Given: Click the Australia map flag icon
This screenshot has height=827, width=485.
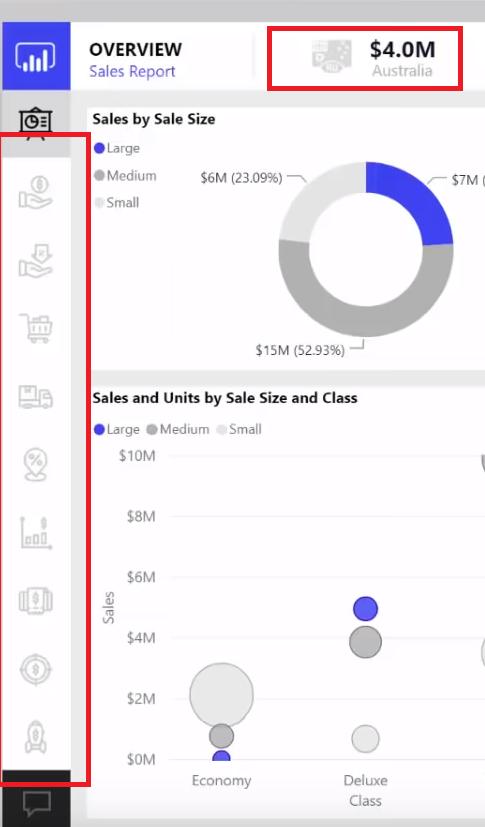Looking at the screenshot, I should point(332,56).
